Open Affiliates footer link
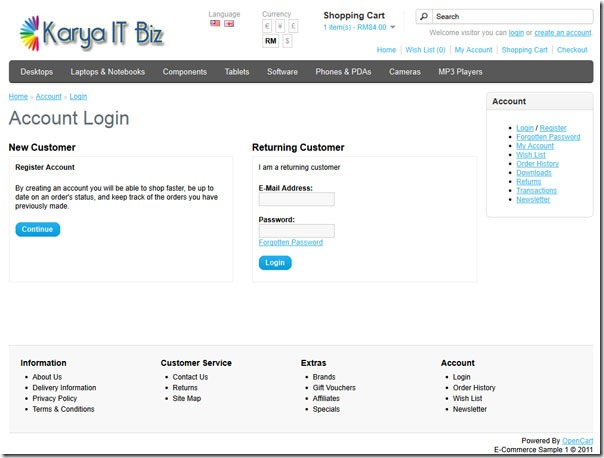Image resolution: width=604 pixels, height=458 pixels. tap(326, 398)
